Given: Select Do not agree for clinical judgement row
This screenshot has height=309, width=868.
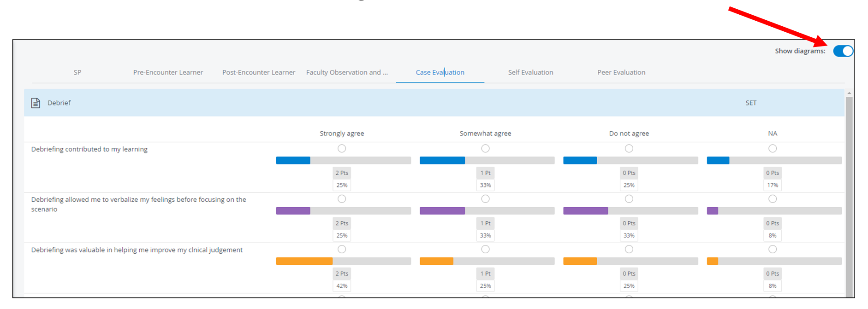Looking at the screenshot, I should [x=629, y=249].
